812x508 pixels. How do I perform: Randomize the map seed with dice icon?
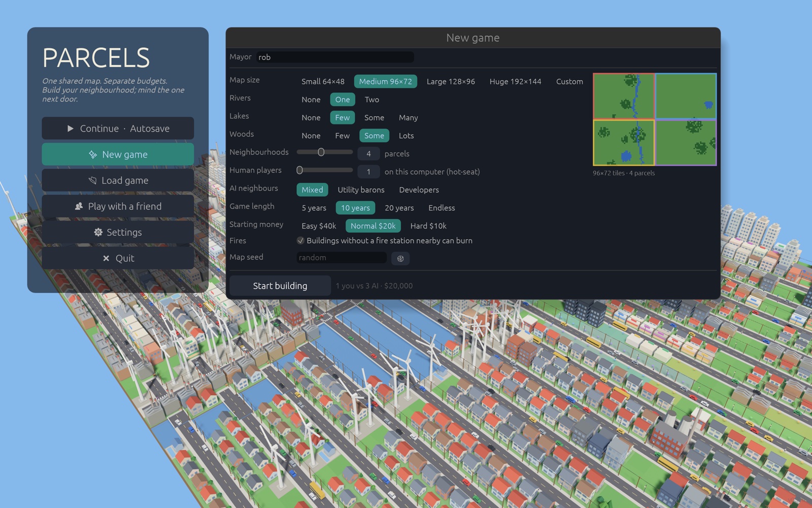(x=400, y=259)
